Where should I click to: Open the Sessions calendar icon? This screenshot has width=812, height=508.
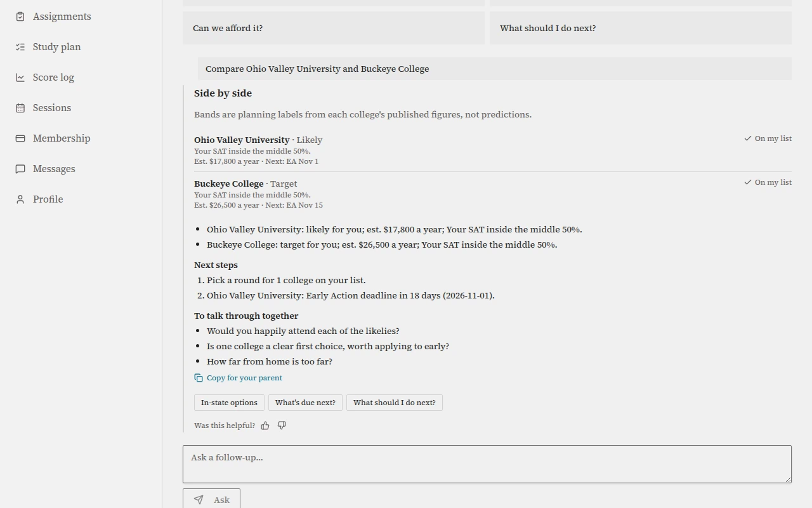click(x=20, y=108)
